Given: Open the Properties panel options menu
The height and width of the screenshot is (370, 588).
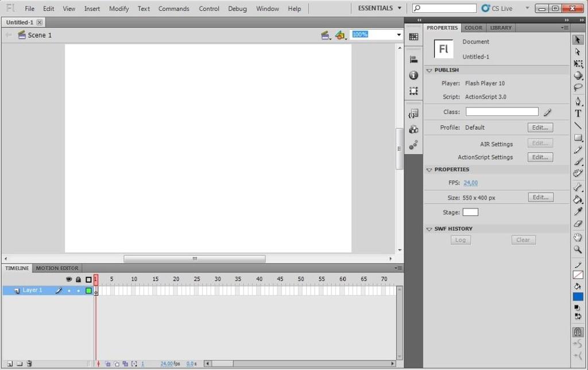Looking at the screenshot, I should [564, 28].
